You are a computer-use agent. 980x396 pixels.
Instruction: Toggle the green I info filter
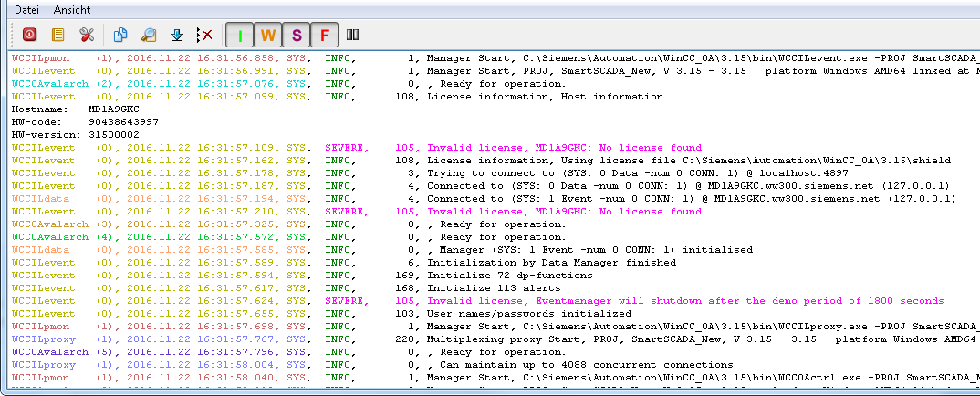(x=240, y=35)
